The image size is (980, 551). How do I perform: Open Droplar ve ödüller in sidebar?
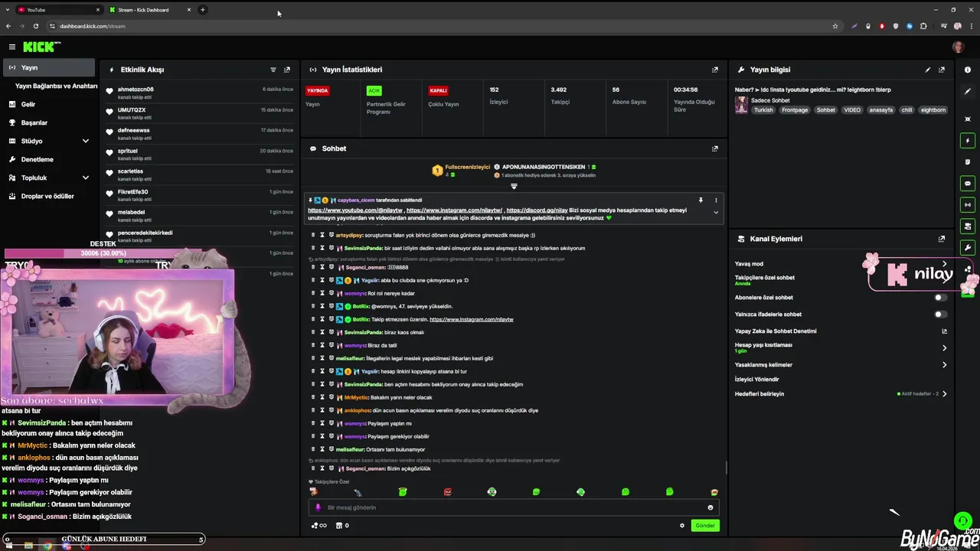coord(47,196)
